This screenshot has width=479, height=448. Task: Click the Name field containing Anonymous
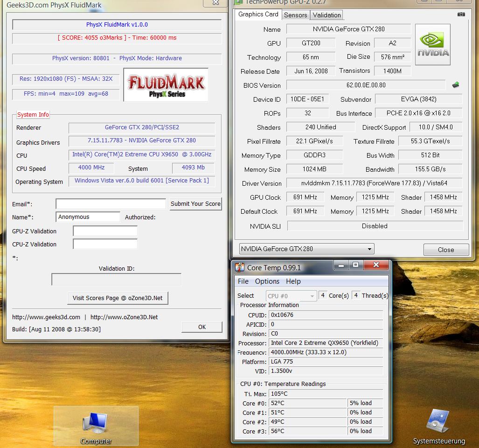click(x=88, y=217)
